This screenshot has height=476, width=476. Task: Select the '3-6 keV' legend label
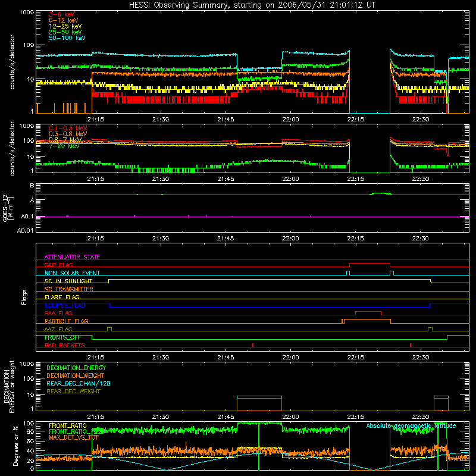click(61, 14)
